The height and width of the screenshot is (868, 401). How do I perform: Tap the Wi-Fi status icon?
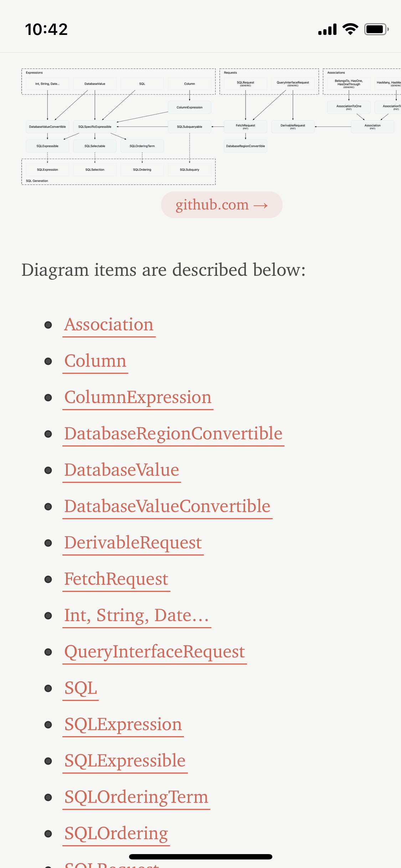pos(350,29)
